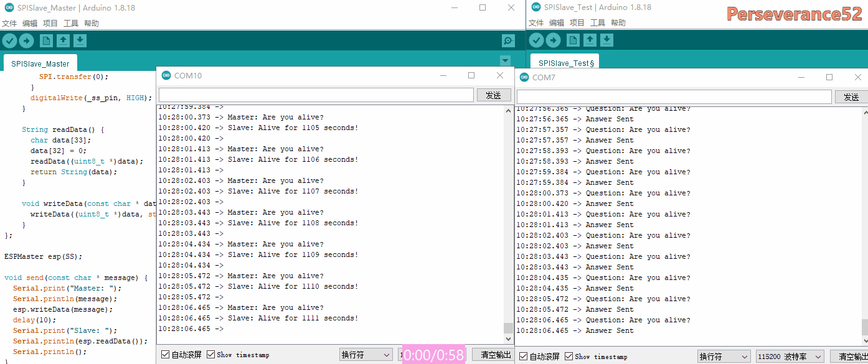Select the SPISlave_Test sketch tab

point(564,62)
